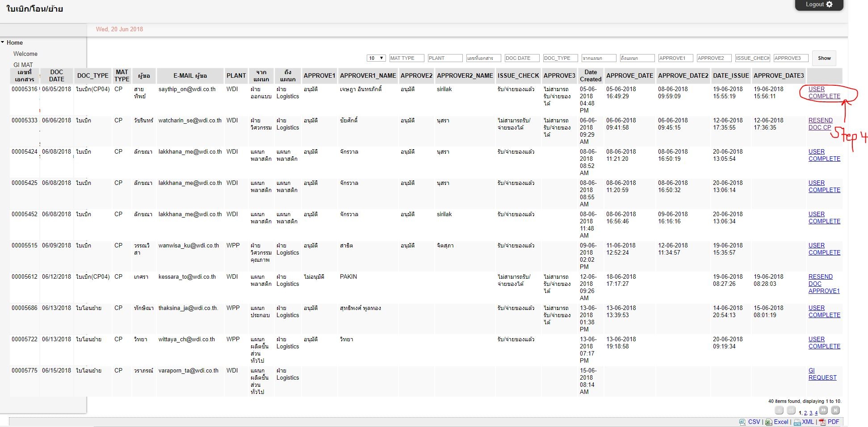Open USER COMPLETE link for document 00005316
This screenshot has height=427, width=868.
click(824, 92)
